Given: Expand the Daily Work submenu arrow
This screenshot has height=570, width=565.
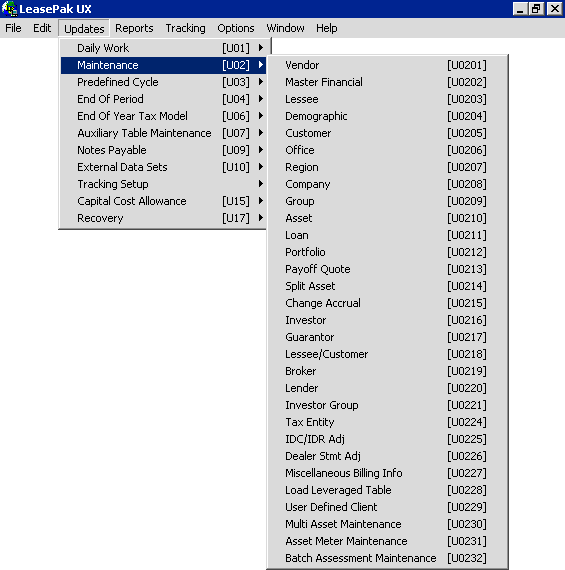Looking at the screenshot, I should tap(261, 48).
